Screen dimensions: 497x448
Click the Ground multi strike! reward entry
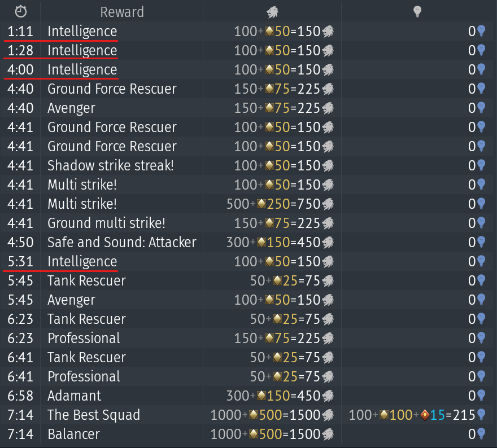point(106,223)
